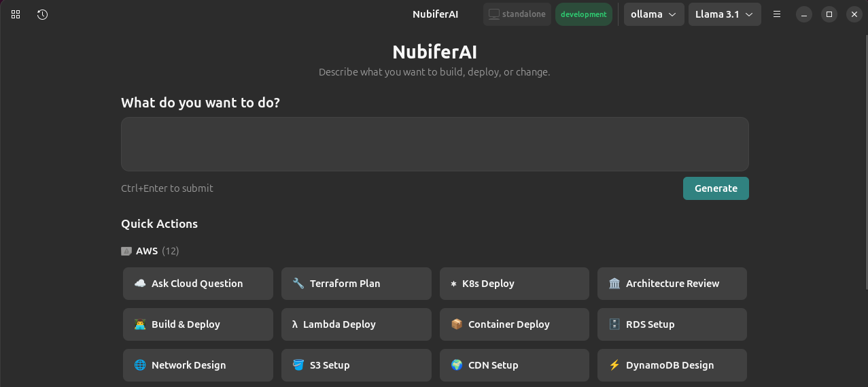This screenshot has width=868, height=387.
Task: Select the S3 Setup quick action
Action: 356,365
